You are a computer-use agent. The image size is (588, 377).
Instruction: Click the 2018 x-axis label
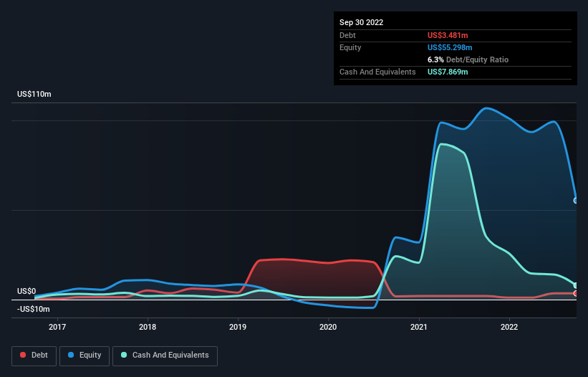click(x=148, y=327)
